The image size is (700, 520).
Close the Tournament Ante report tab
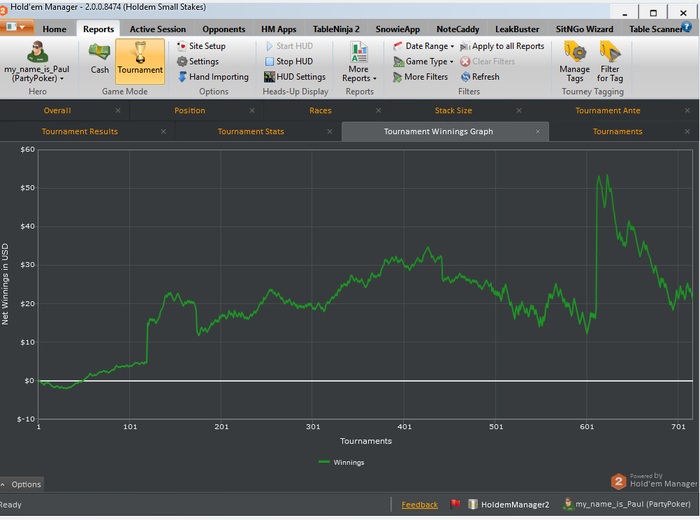point(688,111)
